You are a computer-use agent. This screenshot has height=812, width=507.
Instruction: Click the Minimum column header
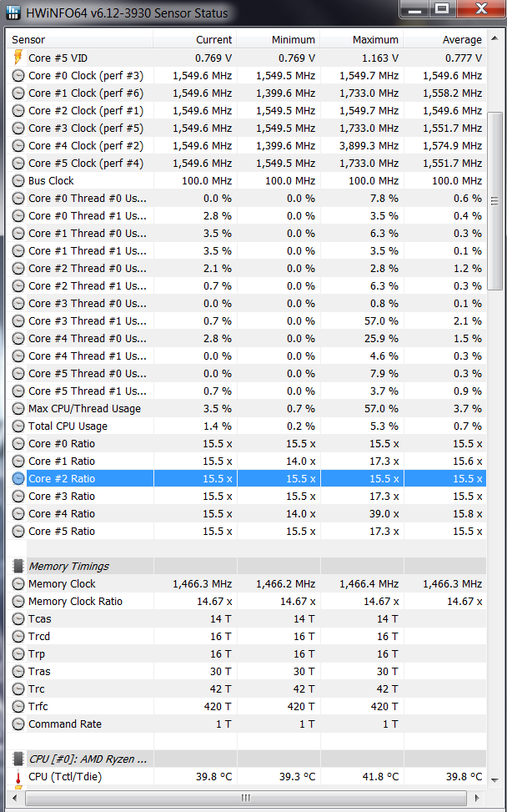279,39
